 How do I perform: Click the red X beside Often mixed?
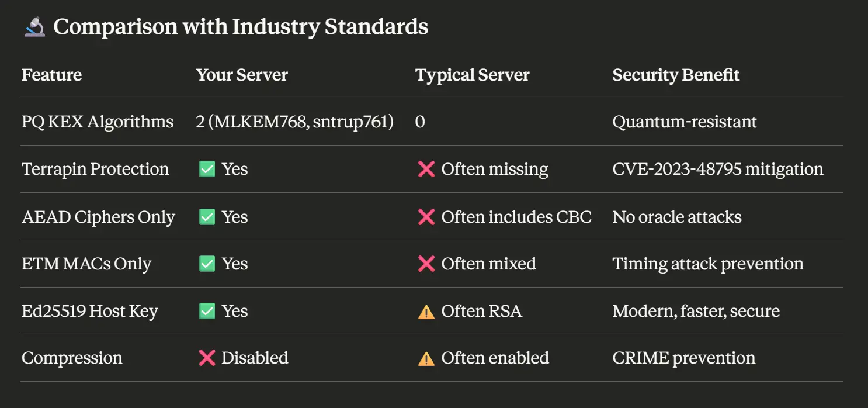pos(426,264)
